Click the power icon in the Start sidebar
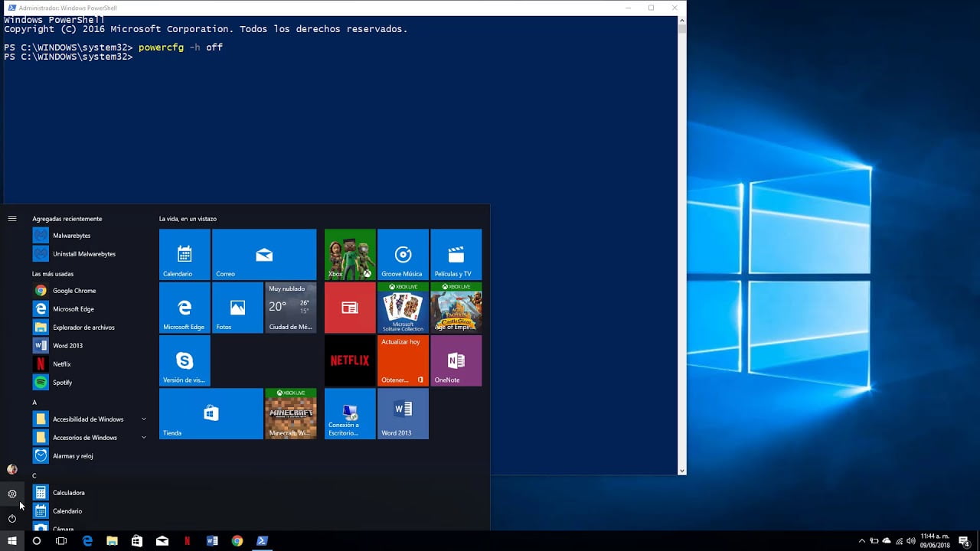The image size is (980, 551). (11, 519)
